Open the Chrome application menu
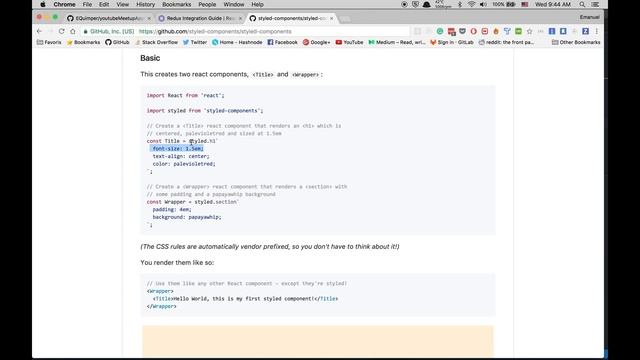This screenshot has width=640, height=360. [64, 4]
